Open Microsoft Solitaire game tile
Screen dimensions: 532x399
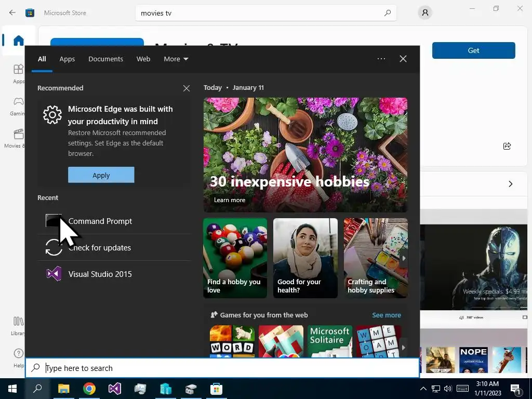pos(330,341)
